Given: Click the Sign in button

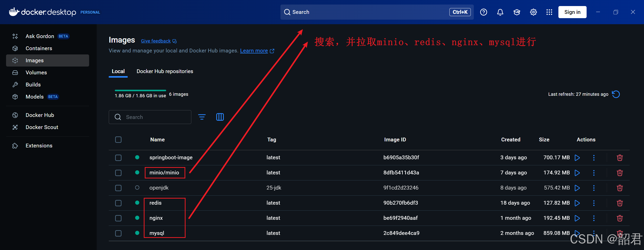Looking at the screenshot, I should click(572, 12).
